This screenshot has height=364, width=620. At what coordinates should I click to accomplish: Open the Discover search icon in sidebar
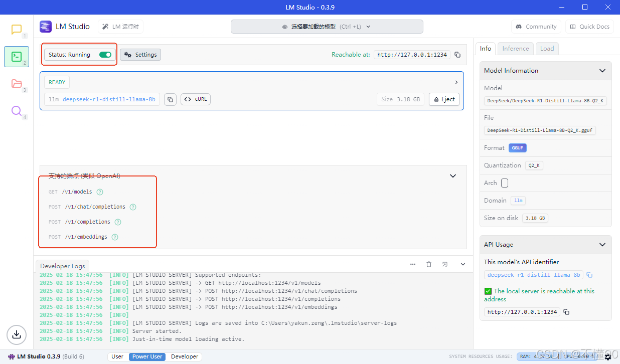coord(17,111)
